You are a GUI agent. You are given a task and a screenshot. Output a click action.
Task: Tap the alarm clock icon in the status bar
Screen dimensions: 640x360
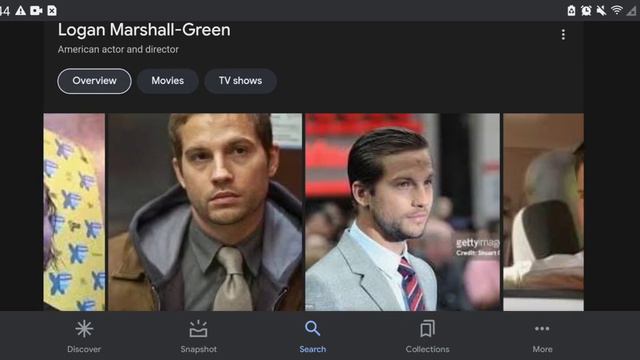586,10
